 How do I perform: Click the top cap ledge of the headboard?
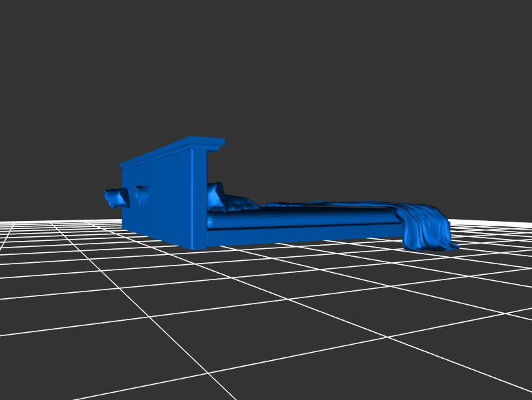[x=172, y=152]
